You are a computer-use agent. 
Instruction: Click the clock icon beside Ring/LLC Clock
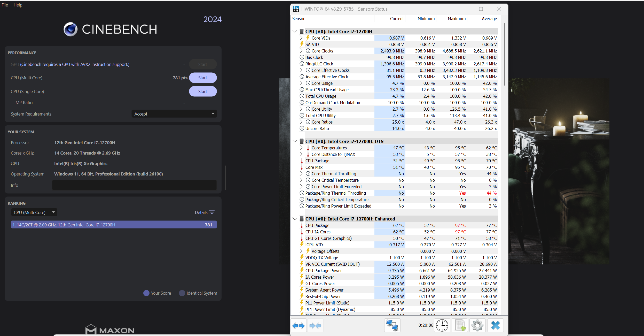[302, 64]
